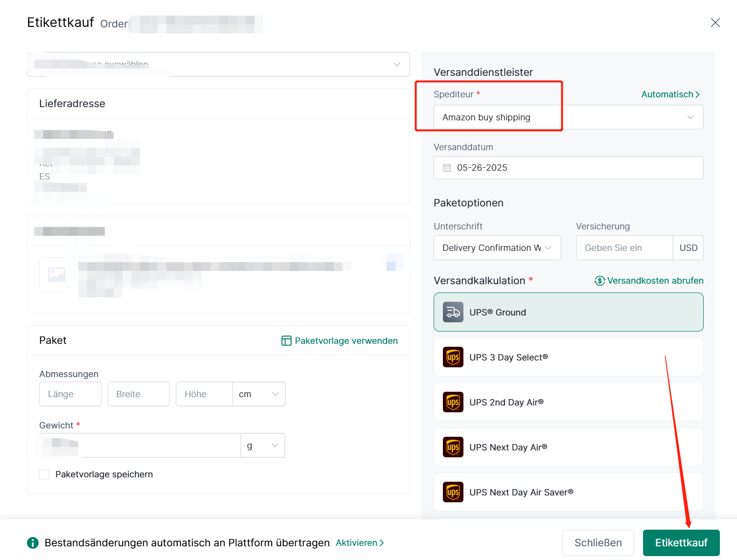The image size is (737, 560).
Task: Click the UPS 2nd Day Air logo icon
Action: point(453,402)
